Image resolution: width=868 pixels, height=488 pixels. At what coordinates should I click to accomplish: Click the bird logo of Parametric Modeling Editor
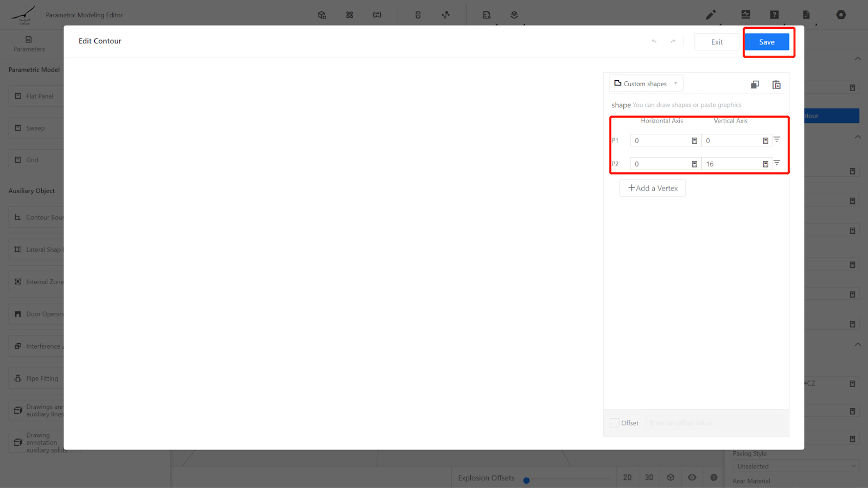(23, 15)
